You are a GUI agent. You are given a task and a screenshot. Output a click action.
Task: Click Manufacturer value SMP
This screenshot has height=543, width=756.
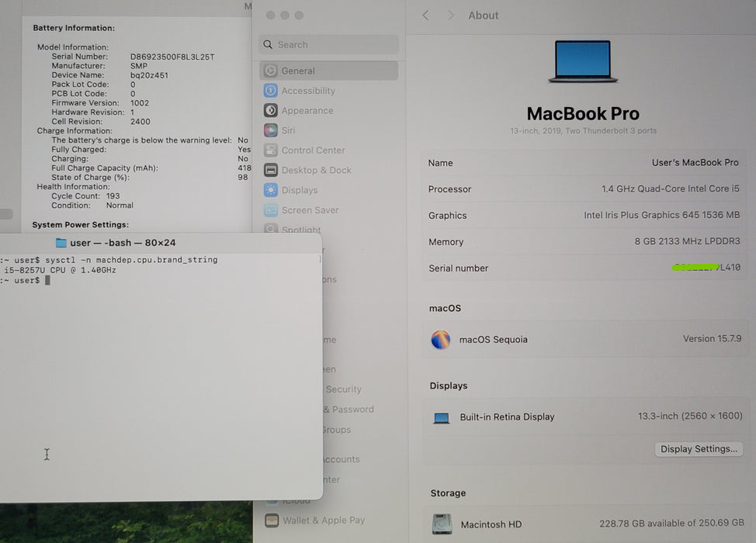coord(139,66)
